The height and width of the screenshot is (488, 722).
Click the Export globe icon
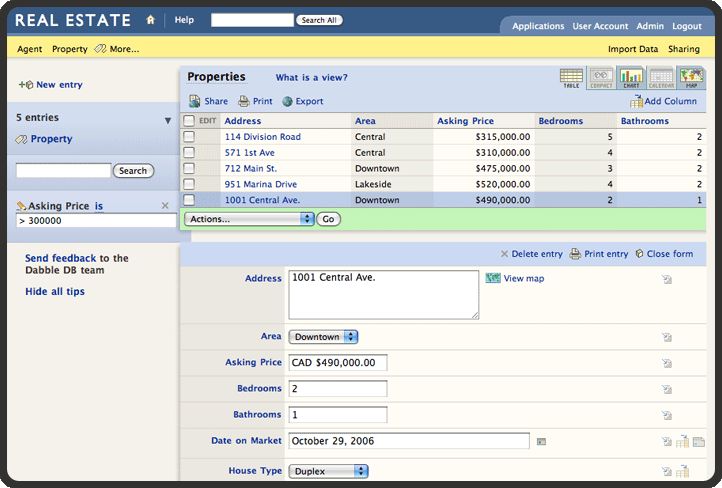click(x=288, y=101)
